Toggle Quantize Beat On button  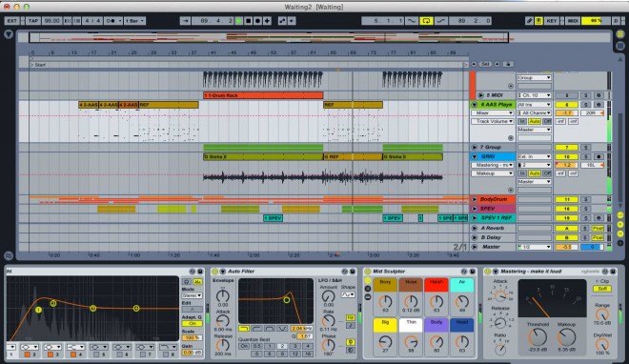click(x=244, y=346)
